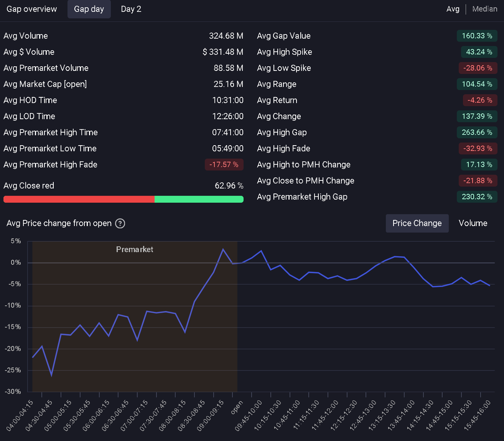This screenshot has height=441, width=504.
Task: Click the Avg Close red value 62.96 %
Action: [x=229, y=185]
